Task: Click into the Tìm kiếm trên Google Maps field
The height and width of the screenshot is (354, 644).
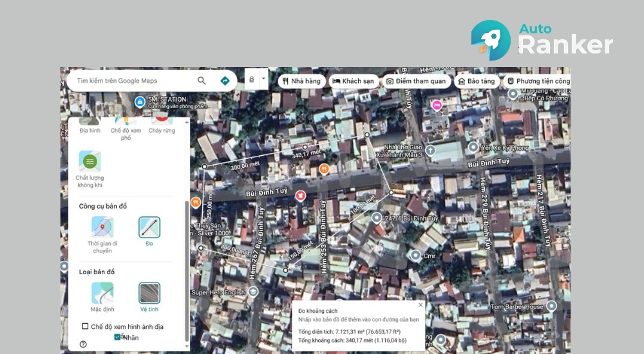Action: 132,81
